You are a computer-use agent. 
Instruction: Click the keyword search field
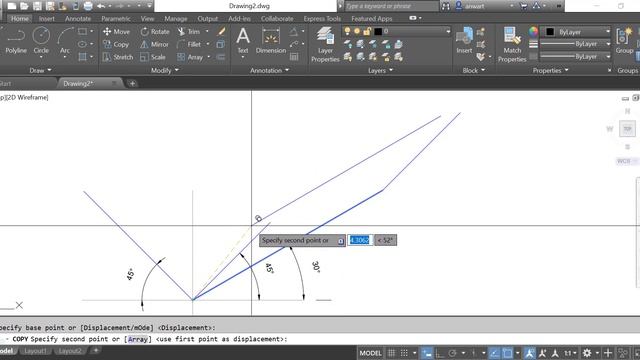[391, 6]
